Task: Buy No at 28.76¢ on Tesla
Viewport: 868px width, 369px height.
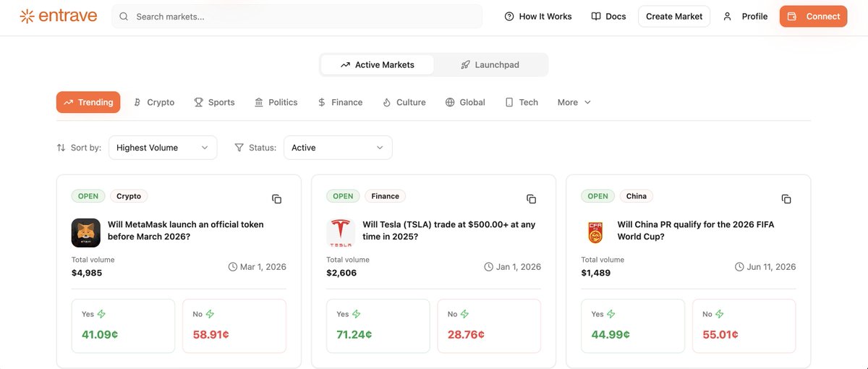Action: pos(489,326)
